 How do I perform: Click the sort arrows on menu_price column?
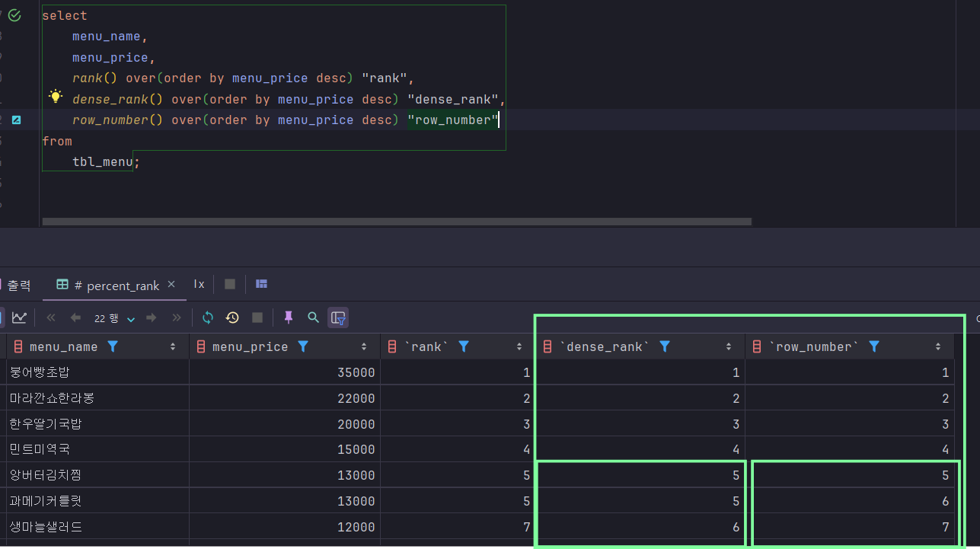pyautogui.click(x=364, y=346)
